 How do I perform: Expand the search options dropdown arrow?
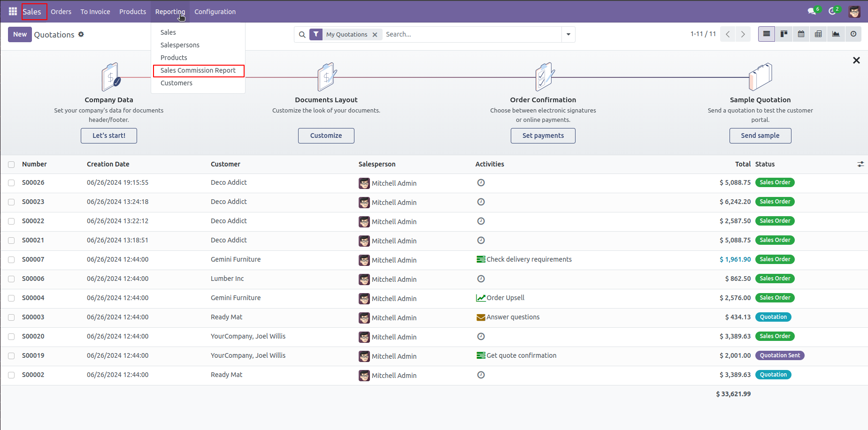[568, 34]
